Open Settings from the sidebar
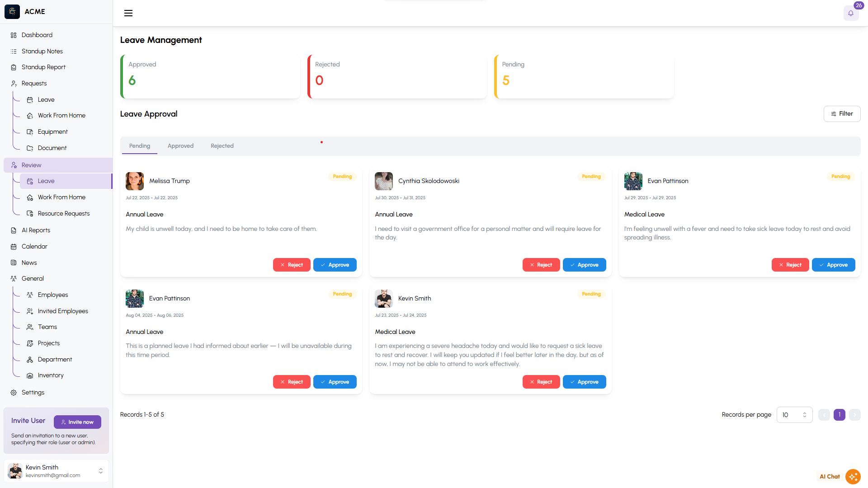Image resolution: width=868 pixels, height=488 pixels. pyautogui.click(x=33, y=393)
